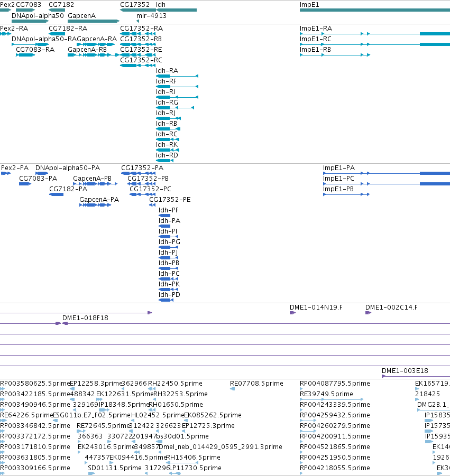Select EST RP004218055.5prime
The width and height of the screenshot is (450, 476).
coord(335,468)
